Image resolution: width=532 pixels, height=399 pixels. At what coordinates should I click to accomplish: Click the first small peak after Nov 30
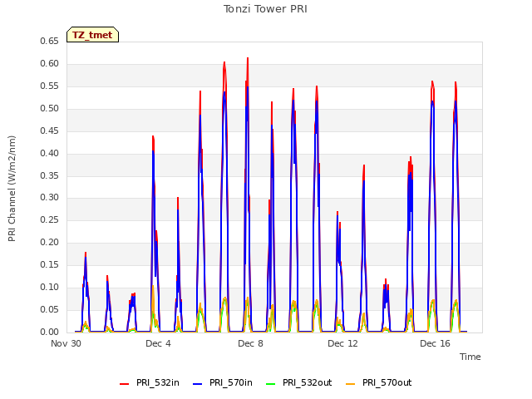[86, 253]
